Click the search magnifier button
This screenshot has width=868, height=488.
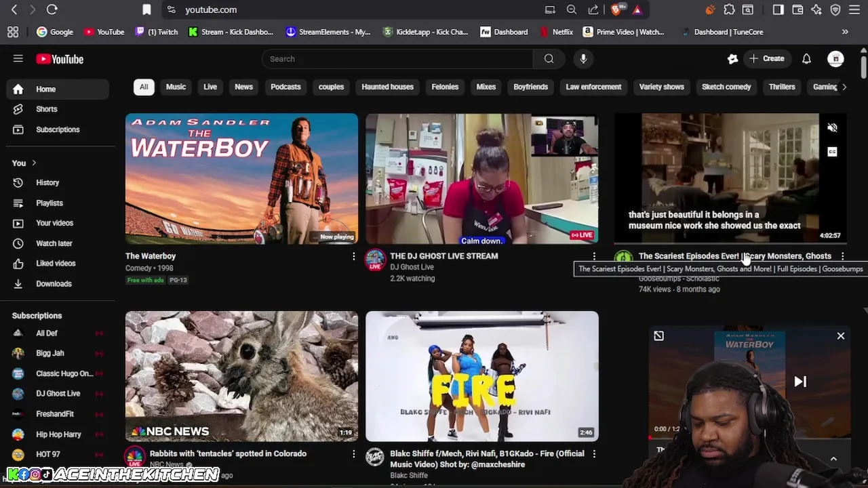pyautogui.click(x=549, y=59)
